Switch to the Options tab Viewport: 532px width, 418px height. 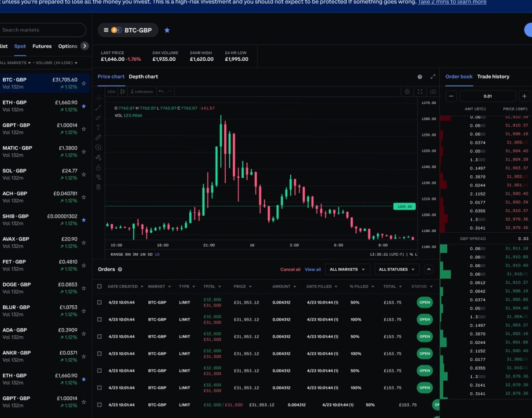[68, 46]
